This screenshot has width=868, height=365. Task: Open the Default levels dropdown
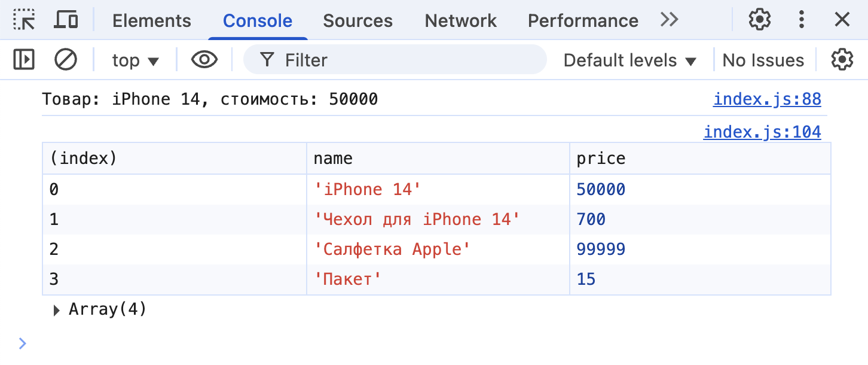click(x=630, y=60)
